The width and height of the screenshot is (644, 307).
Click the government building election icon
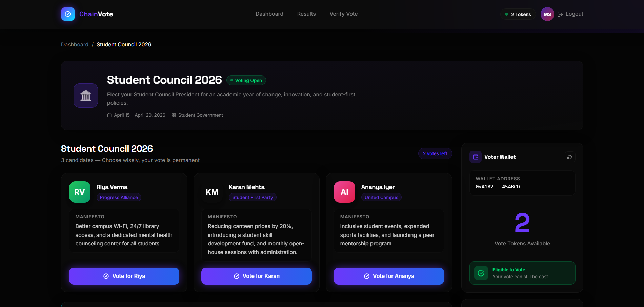click(86, 96)
